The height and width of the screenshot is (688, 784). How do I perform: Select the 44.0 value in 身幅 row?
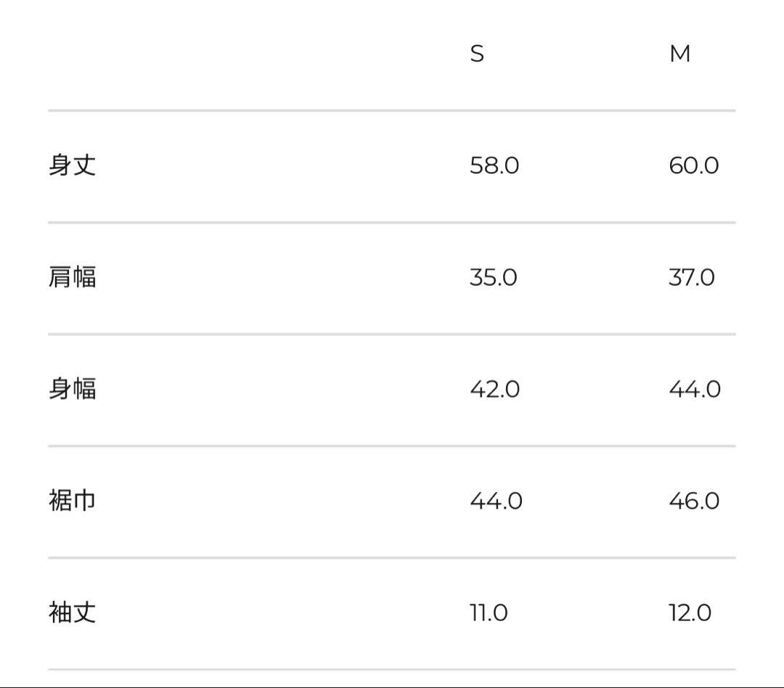click(x=695, y=389)
